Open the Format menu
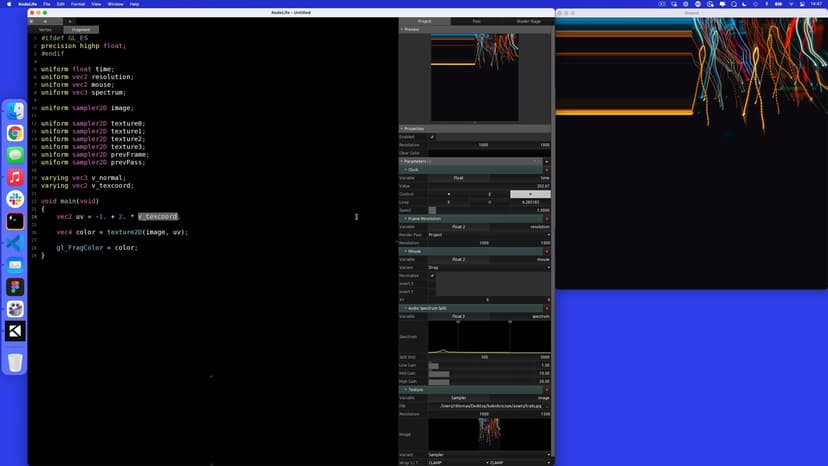Image resolution: width=828 pixels, height=466 pixels. (x=78, y=4)
